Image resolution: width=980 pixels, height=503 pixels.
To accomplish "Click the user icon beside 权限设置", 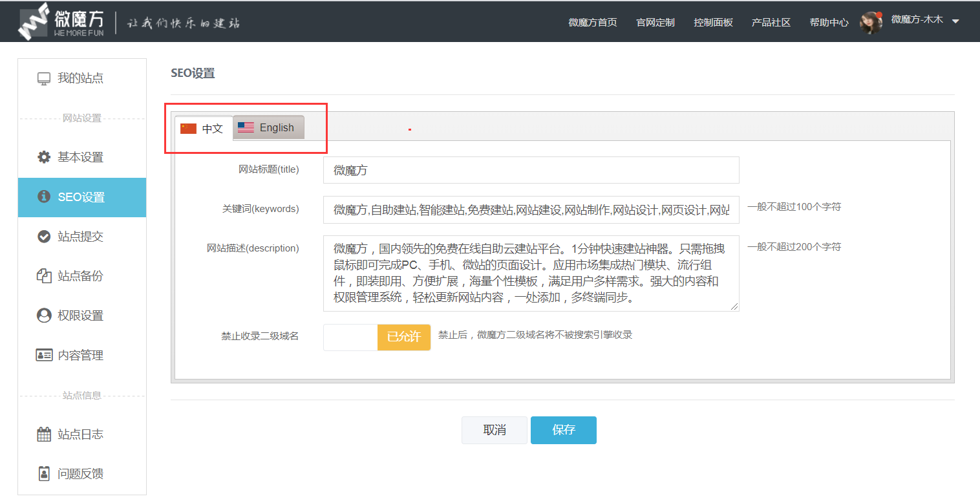I will click(44, 316).
